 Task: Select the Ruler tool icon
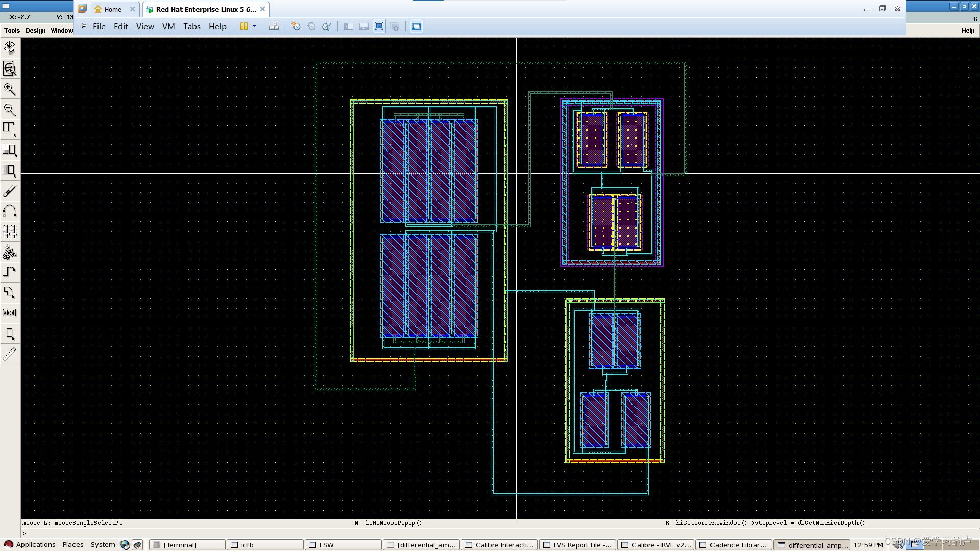point(10,354)
